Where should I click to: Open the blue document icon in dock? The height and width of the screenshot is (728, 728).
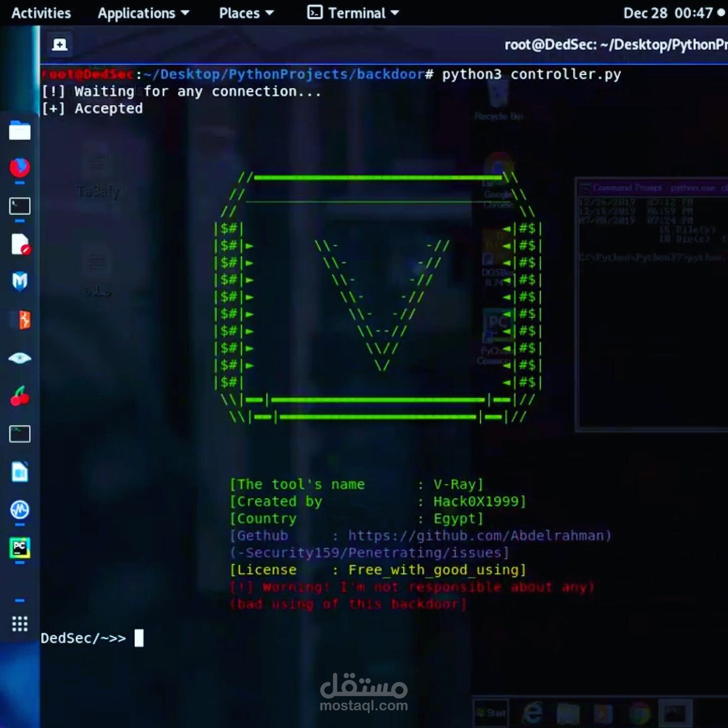(19, 472)
